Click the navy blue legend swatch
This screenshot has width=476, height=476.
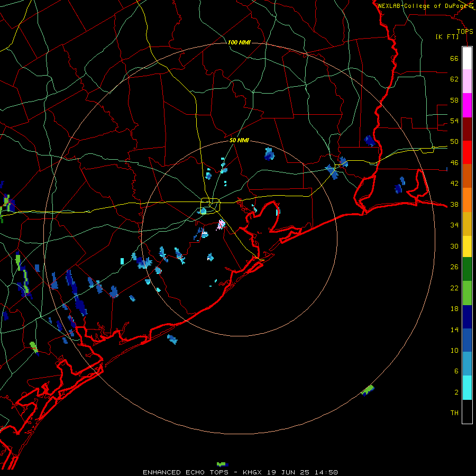467,317
